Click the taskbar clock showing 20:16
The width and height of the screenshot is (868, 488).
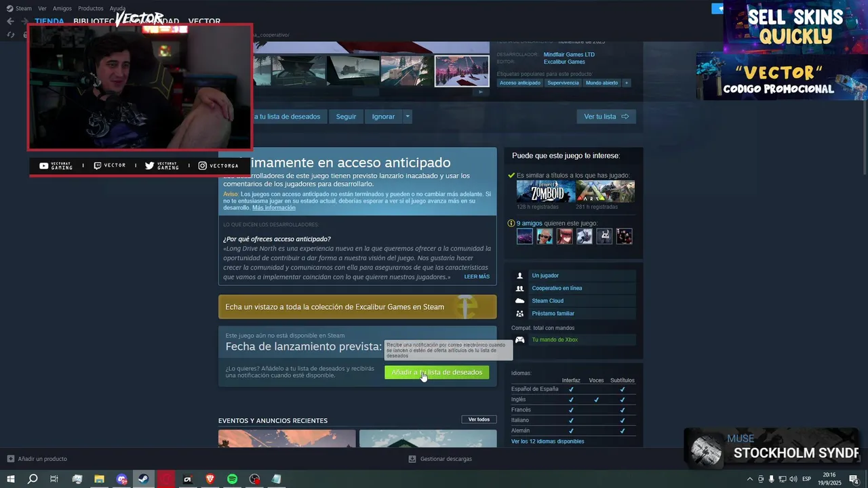[829, 479]
